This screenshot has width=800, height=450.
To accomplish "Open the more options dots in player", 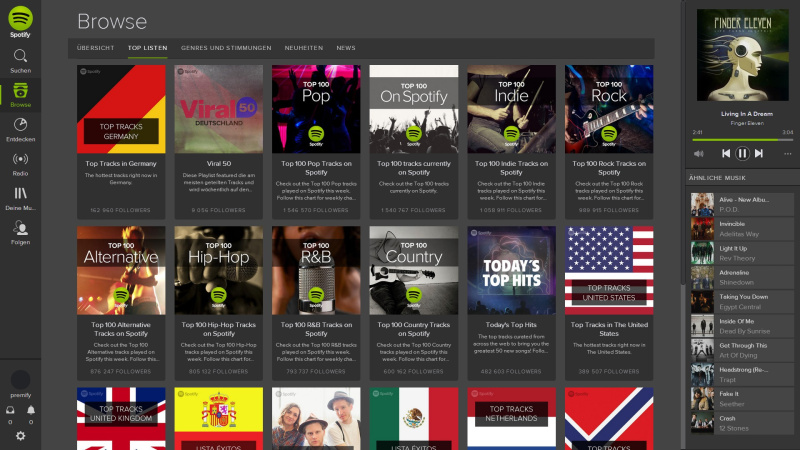I will pyautogui.click(x=788, y=154).
